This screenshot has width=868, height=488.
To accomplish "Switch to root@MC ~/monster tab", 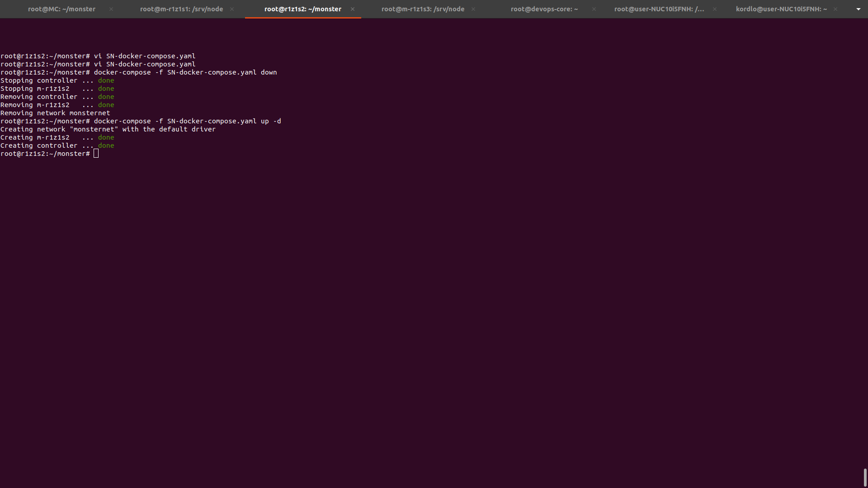I will tap(61, 9).
